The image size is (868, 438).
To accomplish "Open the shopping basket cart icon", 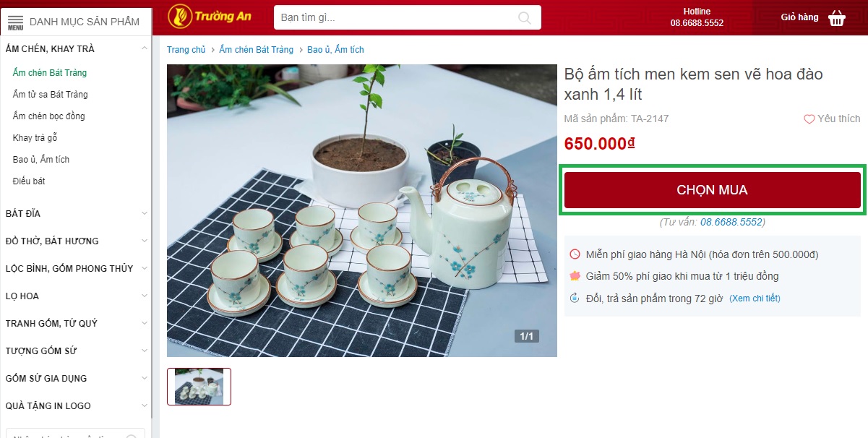I will pyautogui.click(x=837, y=17).
